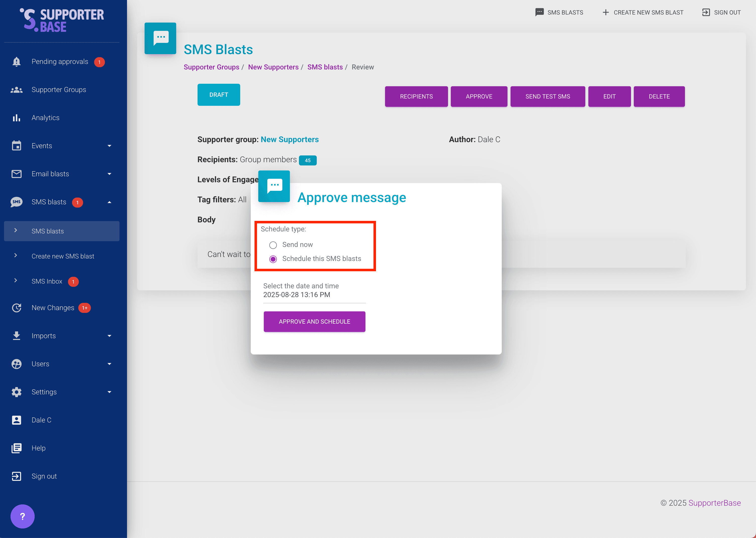Click the Send Test SMS button
This screenshot has height=538, width=756.
(547, 97)
